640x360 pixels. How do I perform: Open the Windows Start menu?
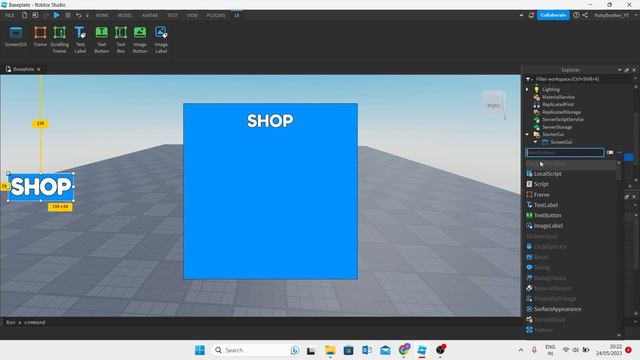[200, 350]
